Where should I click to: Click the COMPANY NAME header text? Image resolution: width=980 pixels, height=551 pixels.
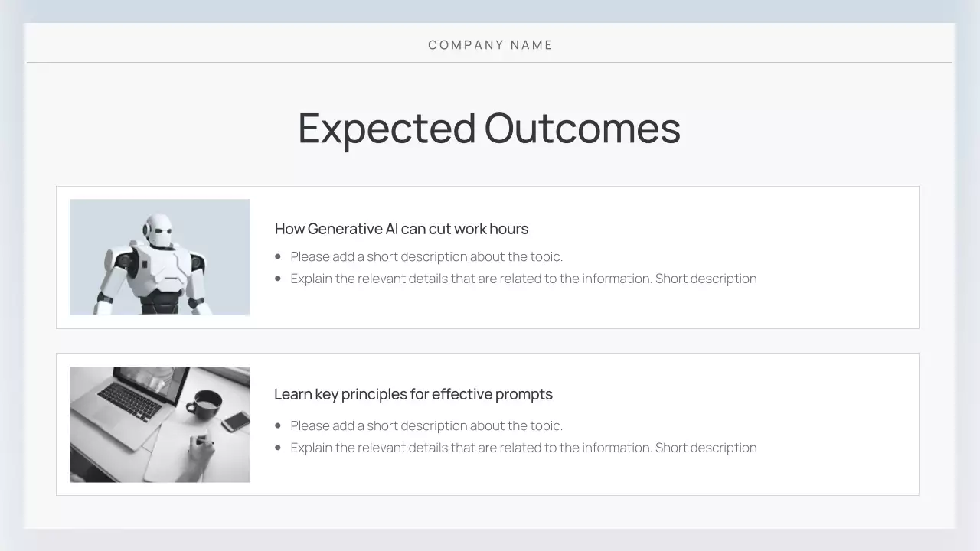click(x=490, y=45)
